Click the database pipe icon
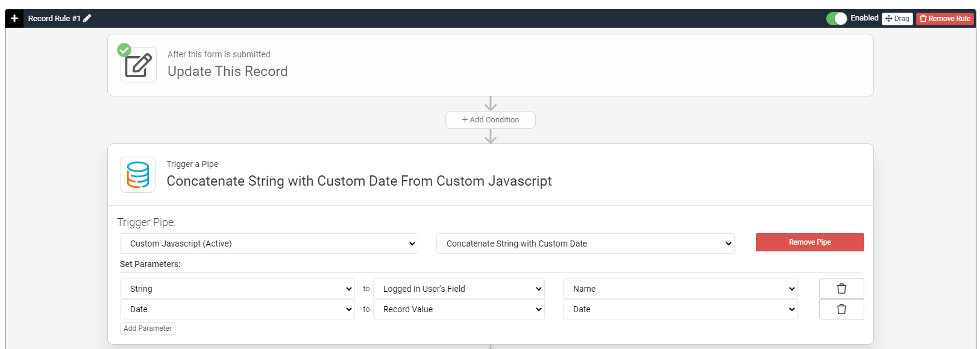Screen dimensions: 980x349 (x=138, y=175)
